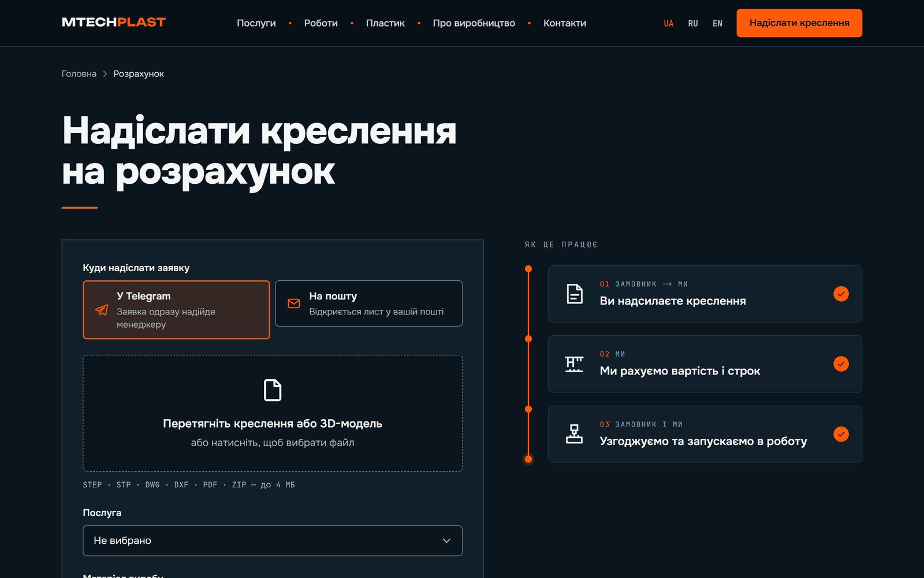Click the timeline dot beside step 02
This screenshot has width=924, height=578.
(x=528, y=339)
